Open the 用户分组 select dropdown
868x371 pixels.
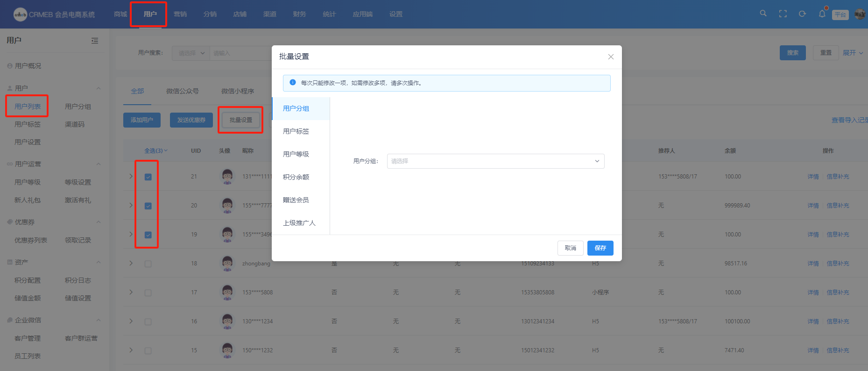click(495, 161)
